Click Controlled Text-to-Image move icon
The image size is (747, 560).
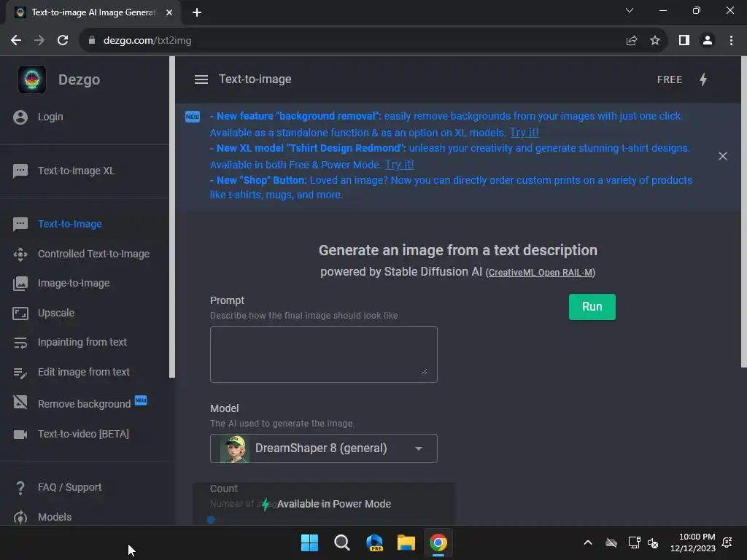point(20,254)
